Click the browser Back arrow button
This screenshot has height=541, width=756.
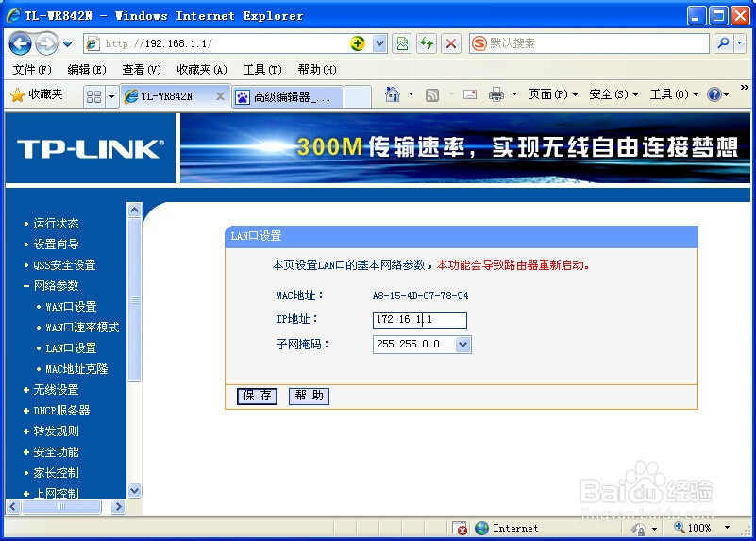[20, 43]
